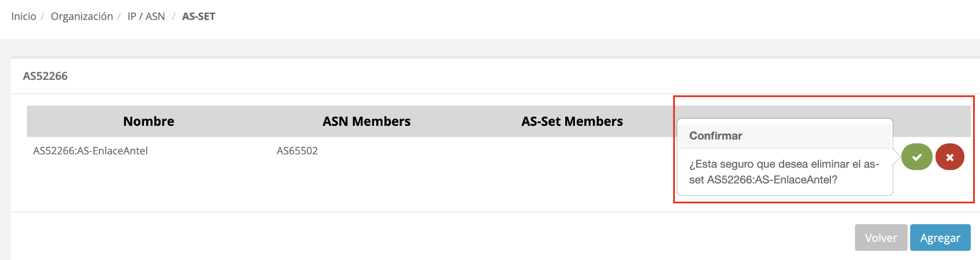Screen dimensions: 980x260
Task: Click the blue Agregar button
Action: pyautogui.click(x=940, y=237)
